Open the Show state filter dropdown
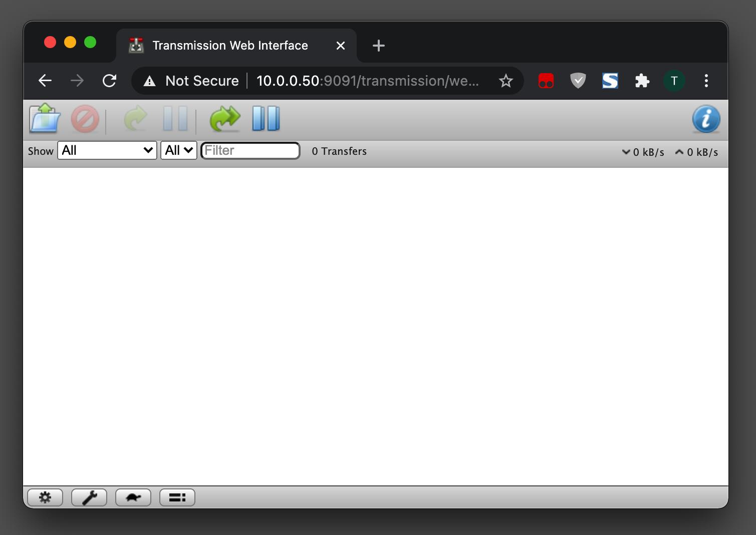 [107, 150]
